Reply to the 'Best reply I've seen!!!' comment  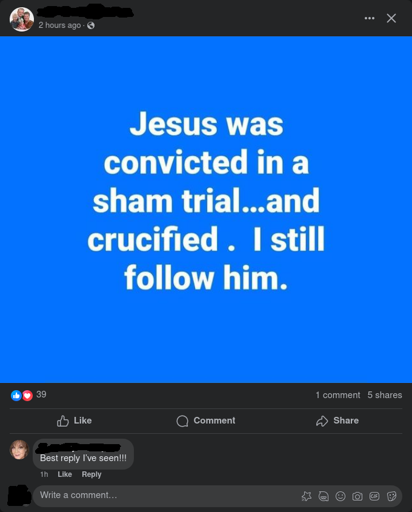click(x=91, y=474)
